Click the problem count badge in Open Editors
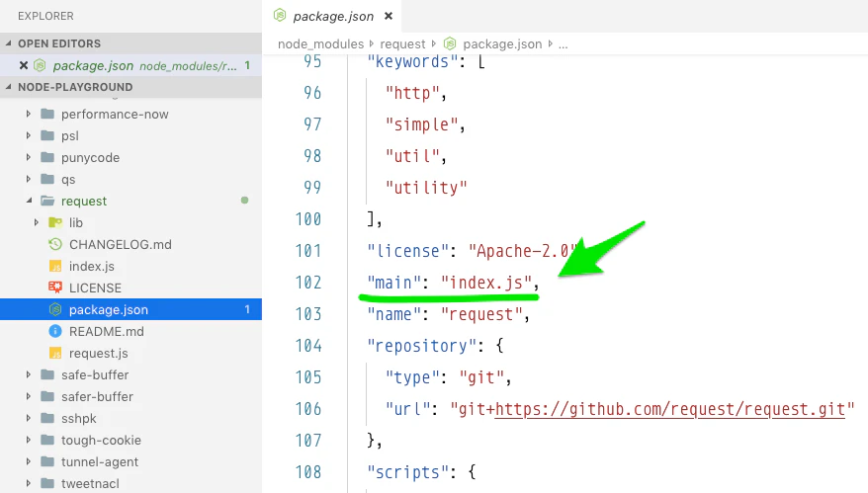This screenshot has width=868, height=493. tap(247, 65)
